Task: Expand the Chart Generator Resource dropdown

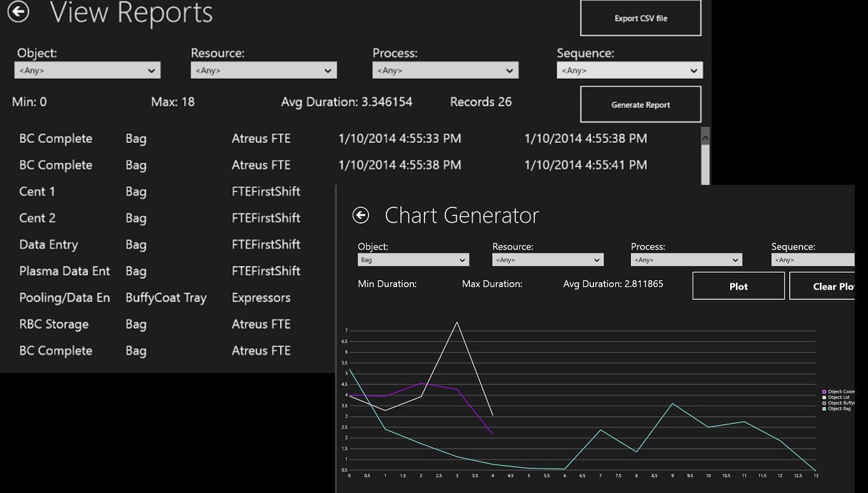Action: coord(548,260)
